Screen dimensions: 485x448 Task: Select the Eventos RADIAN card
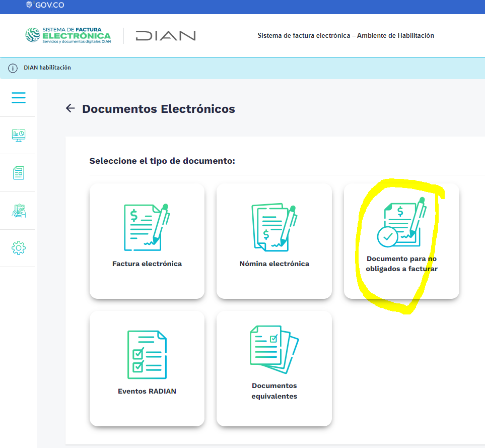click(x=147, y=368)
